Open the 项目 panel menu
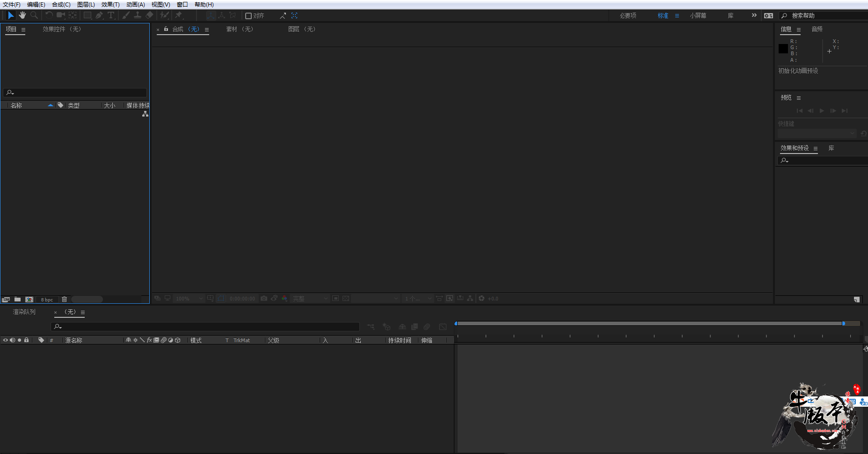The height and width of the screenshot is (454, 868). pos(23,29)
